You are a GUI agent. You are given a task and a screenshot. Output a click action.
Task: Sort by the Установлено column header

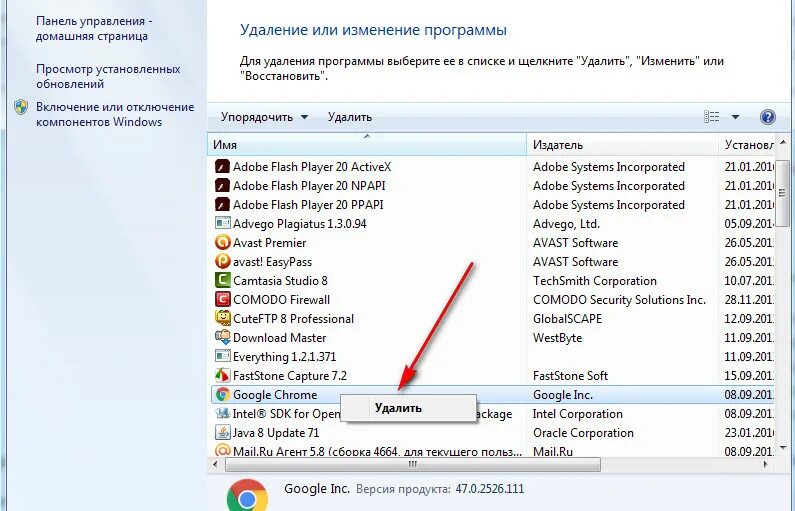point(749,145)
